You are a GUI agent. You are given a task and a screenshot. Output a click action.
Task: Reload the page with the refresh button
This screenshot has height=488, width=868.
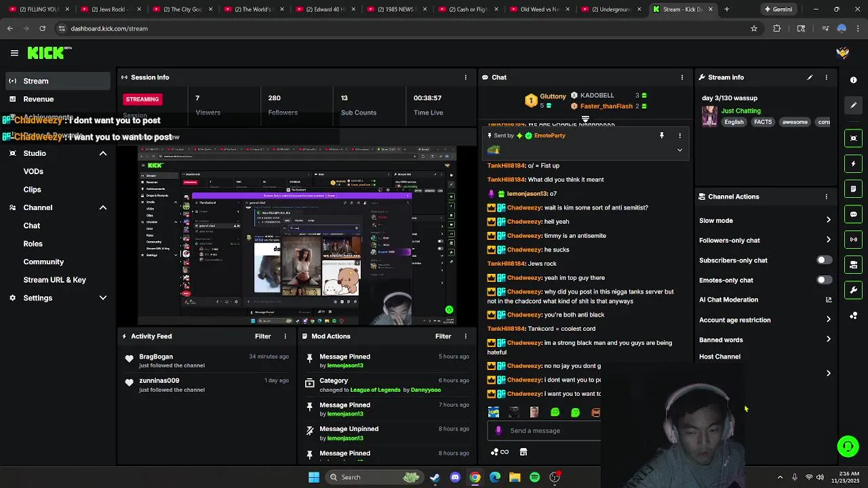pos(42,28)
